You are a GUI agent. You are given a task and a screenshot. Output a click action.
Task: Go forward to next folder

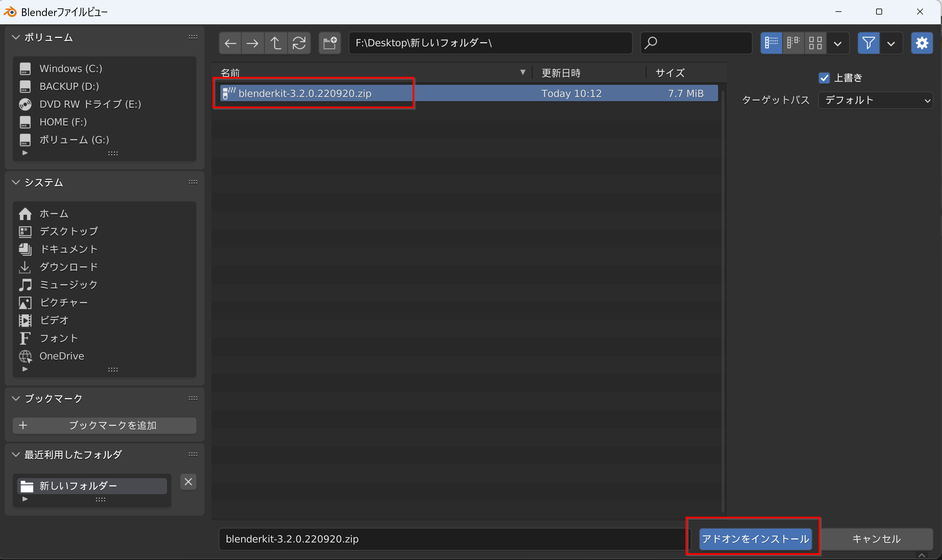pos(253,43)
